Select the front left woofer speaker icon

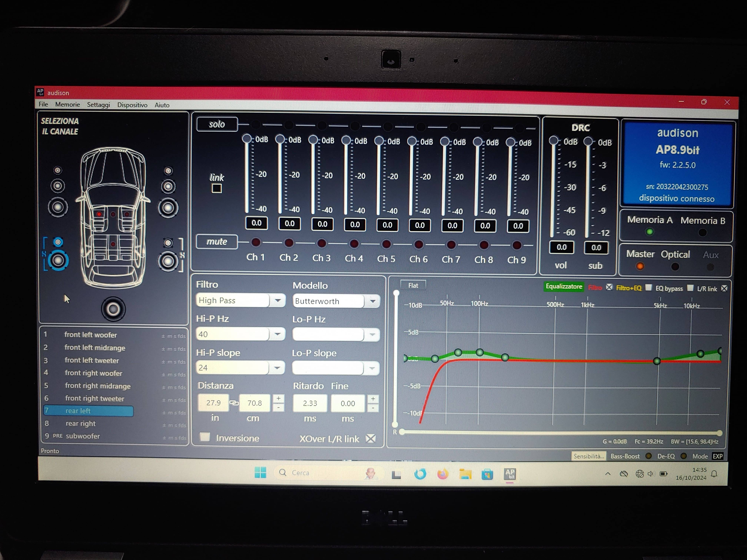[x=58, y=207]
